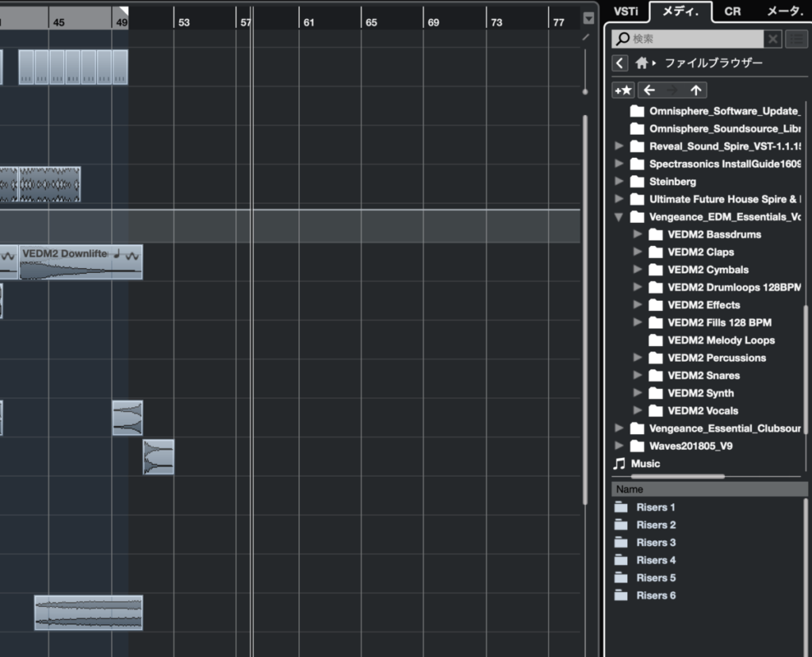The width and height of the screenshot is (812, 657).
Task: Click the search magnifier icon
Action: 623,39
